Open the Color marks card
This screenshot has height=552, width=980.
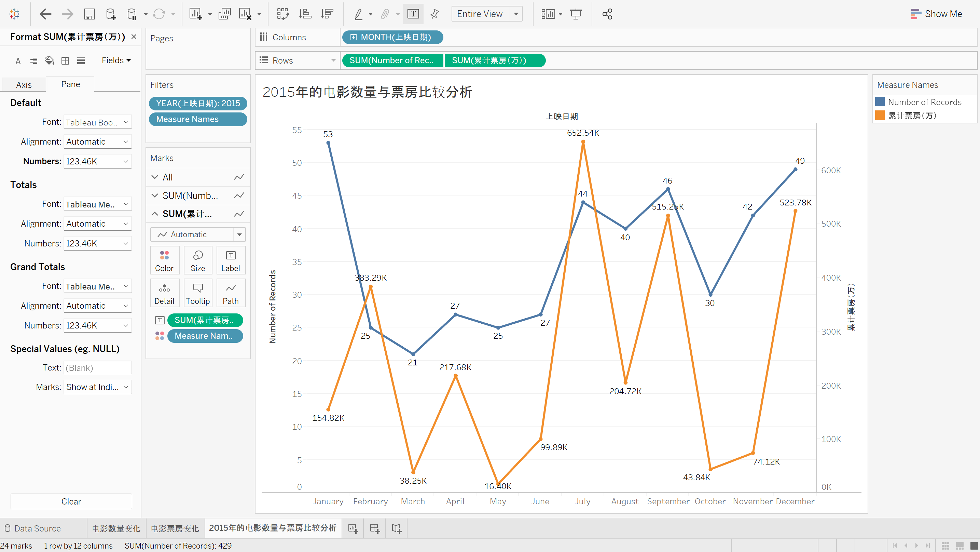164,260
